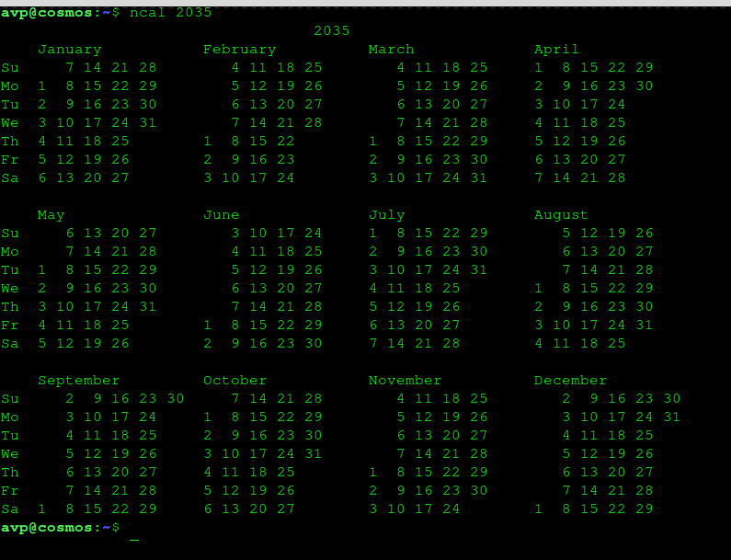Click day 4 in July
Image resolution: width=731 pixels, height=560 pixels.
373,288
